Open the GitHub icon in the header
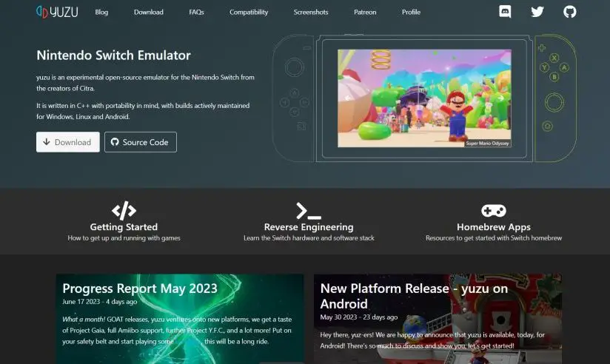610x364 pixels. [x=569, y=12]
